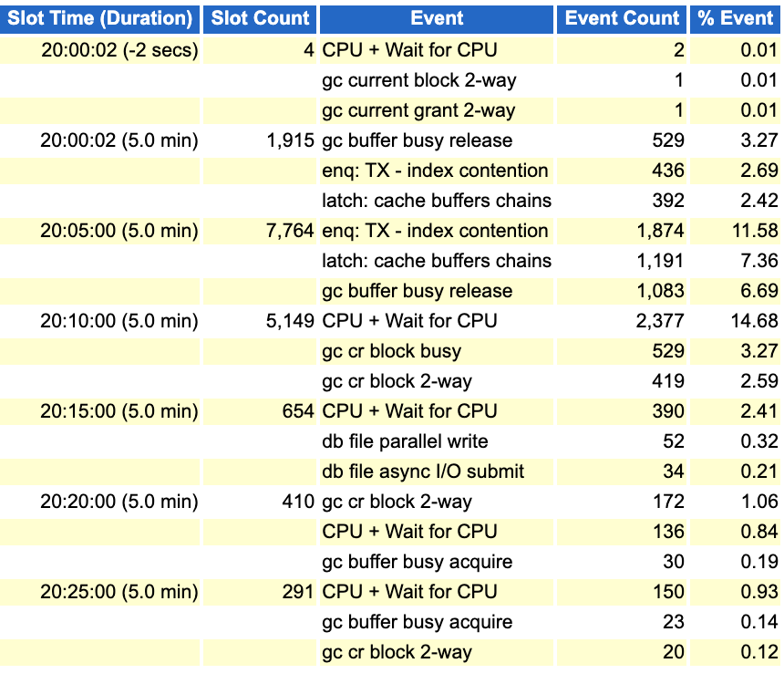The image size is (784, 684).
Task: Click event count 150
Action: pyautogui.click(x=668, y=592)
